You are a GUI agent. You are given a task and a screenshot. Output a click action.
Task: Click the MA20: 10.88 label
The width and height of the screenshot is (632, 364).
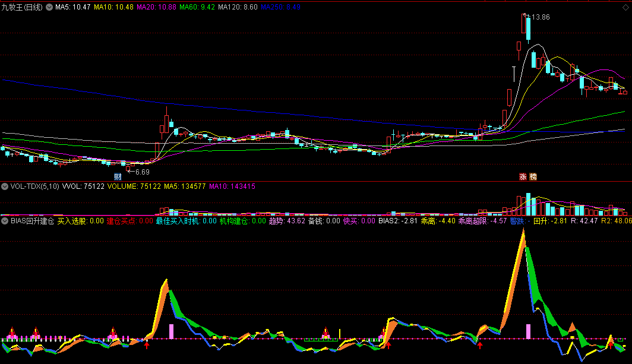click(156, 7)
